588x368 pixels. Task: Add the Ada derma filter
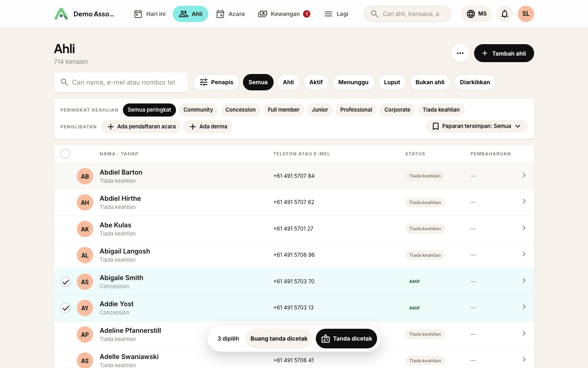point(207,127)
